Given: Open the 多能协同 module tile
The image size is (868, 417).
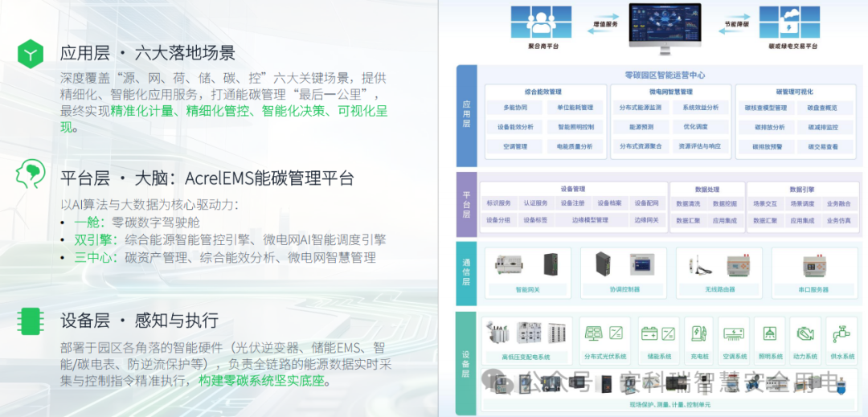Looking at the screenshot, I should 515,108.
